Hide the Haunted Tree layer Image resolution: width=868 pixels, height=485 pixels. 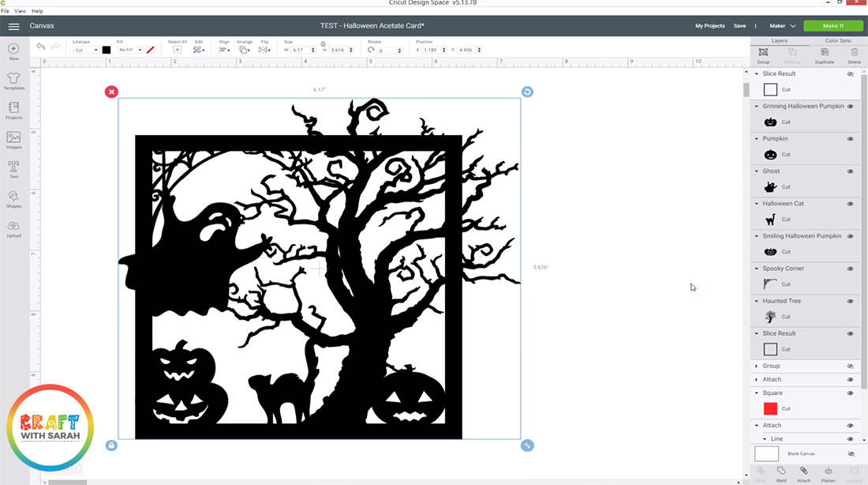click(851, 301)
